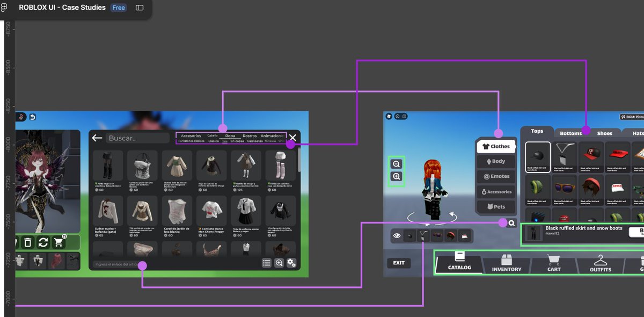Select the Corsé de jardín de loto blanco item
This screenshot has width=644, height=317.
click(177, 217)
